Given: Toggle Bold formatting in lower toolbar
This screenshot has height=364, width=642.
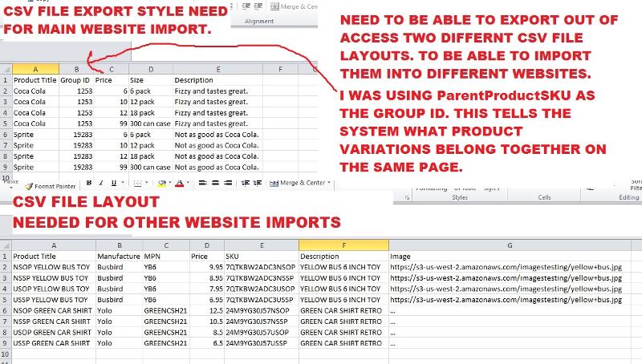Looking at the screenshot, I should pos(88,184).
